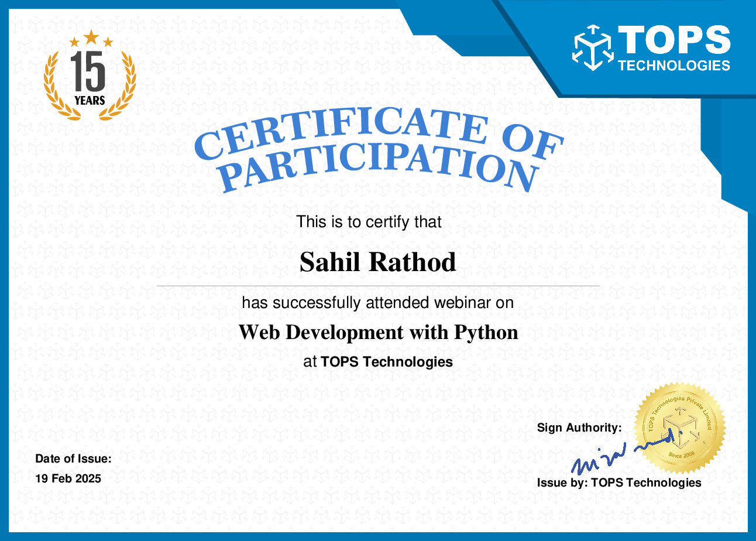Click the date "19 Feb 2025"
The image size is (756, 541).
point(68,478)
